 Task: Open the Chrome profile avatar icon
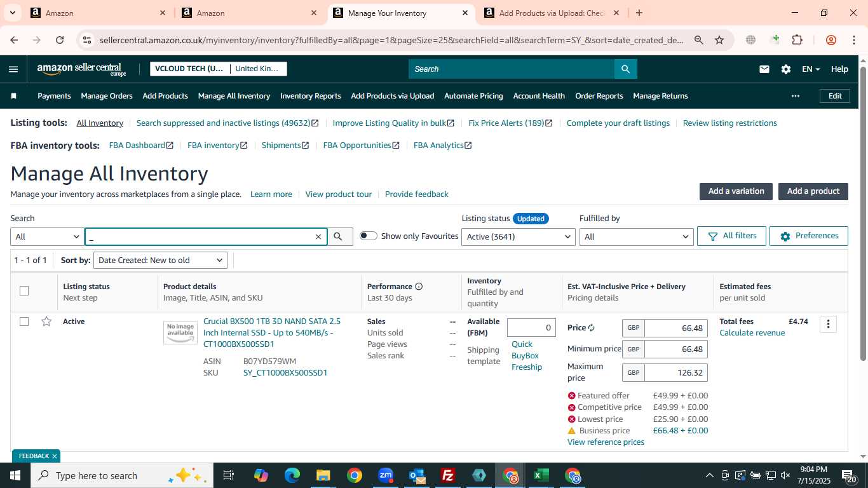[831, 40]
